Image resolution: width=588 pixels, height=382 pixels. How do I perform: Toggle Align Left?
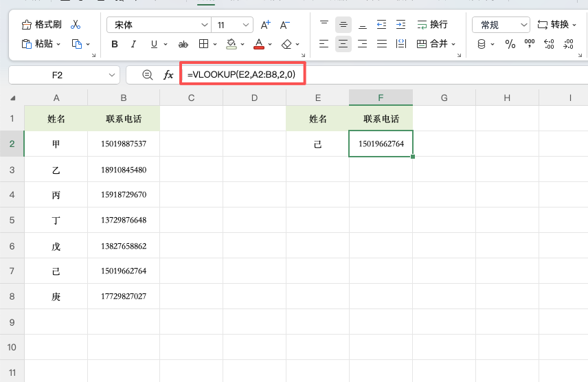click(x=324, y=44)
